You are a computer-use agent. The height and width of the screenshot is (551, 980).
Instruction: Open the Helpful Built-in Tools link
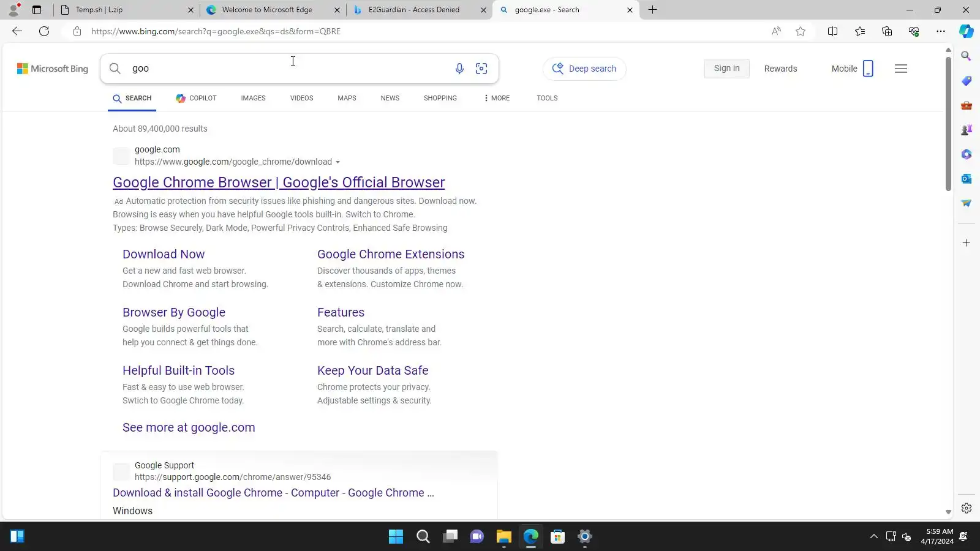178,370
